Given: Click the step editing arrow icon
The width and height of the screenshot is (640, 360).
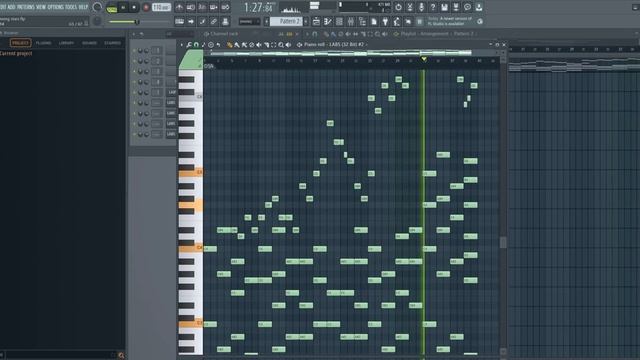Looking at the screenshot, I should tap(191, 21).
